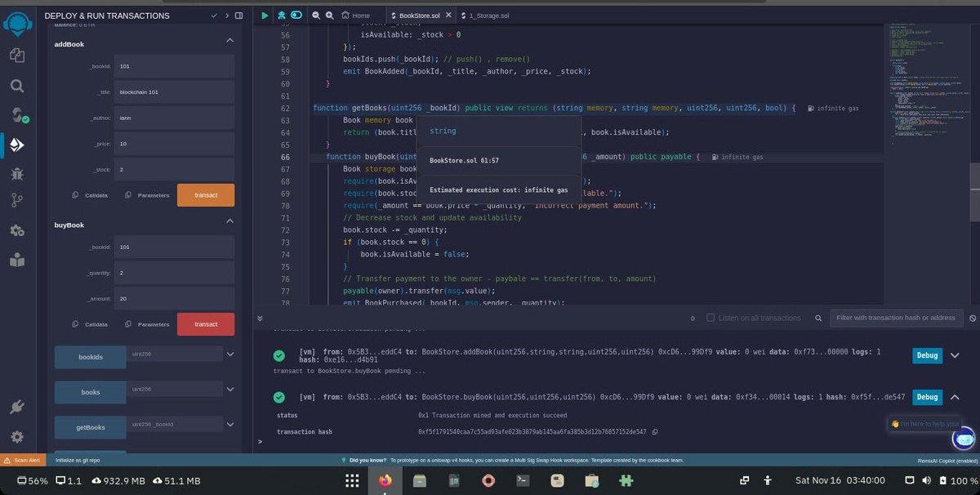Image resolution: width=980 pixels, height=495 pixels.
Task: Click the Scam Alert status bar badge
Action: tap(23, 460)
